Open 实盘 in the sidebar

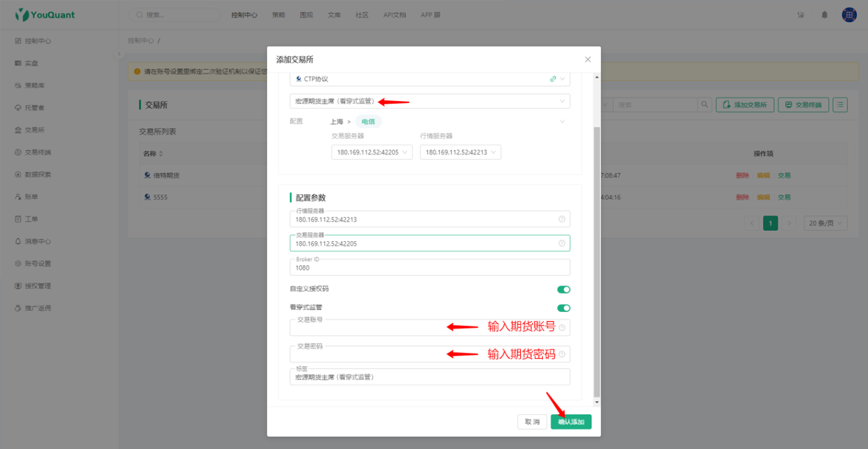(x=27, y=63)
